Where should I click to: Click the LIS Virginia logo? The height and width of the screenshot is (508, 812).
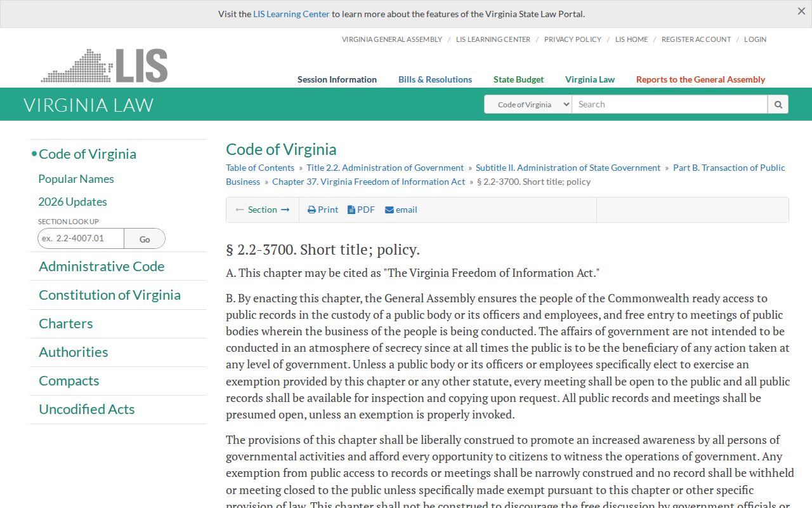pyautogui.click(x=104, y=65)
